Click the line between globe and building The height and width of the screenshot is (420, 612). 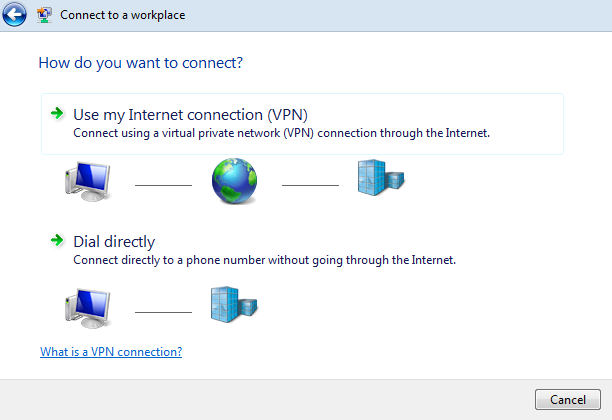310,185
